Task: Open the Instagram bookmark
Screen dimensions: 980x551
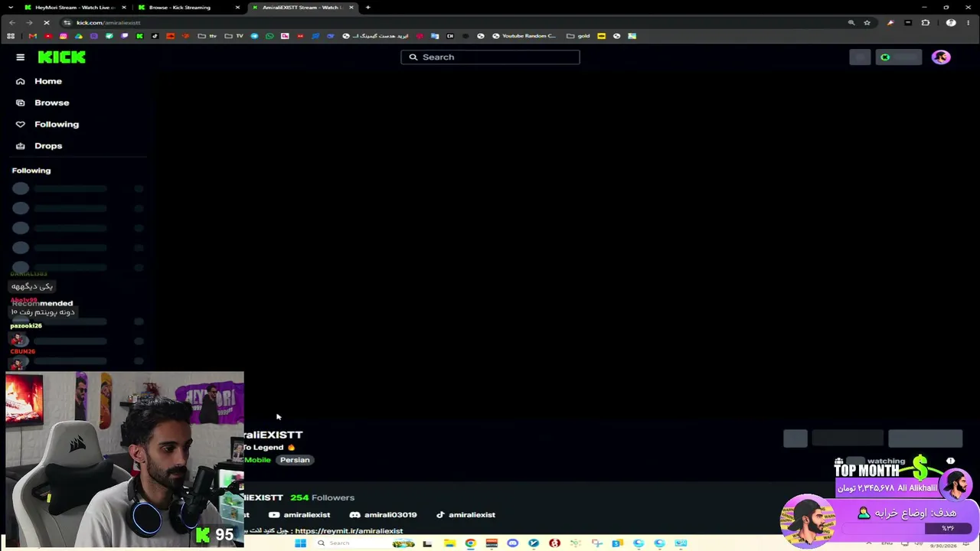Action: (x=63, y=36)
